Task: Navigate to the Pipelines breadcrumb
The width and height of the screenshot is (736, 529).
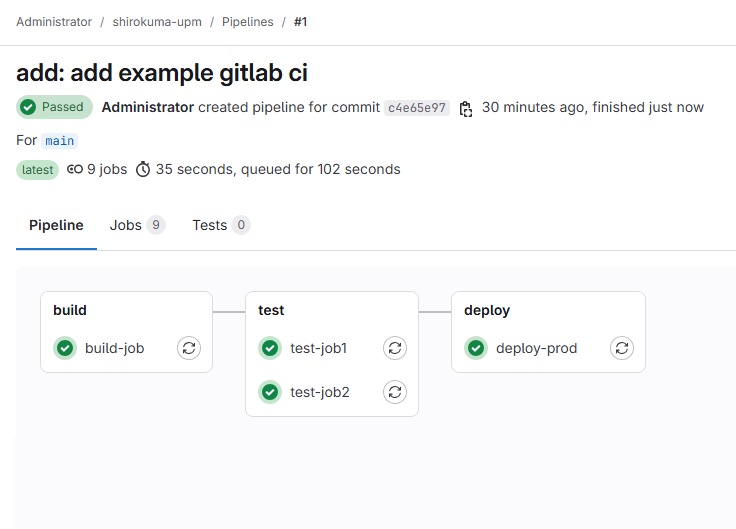Action: click(x=248, y=21)
